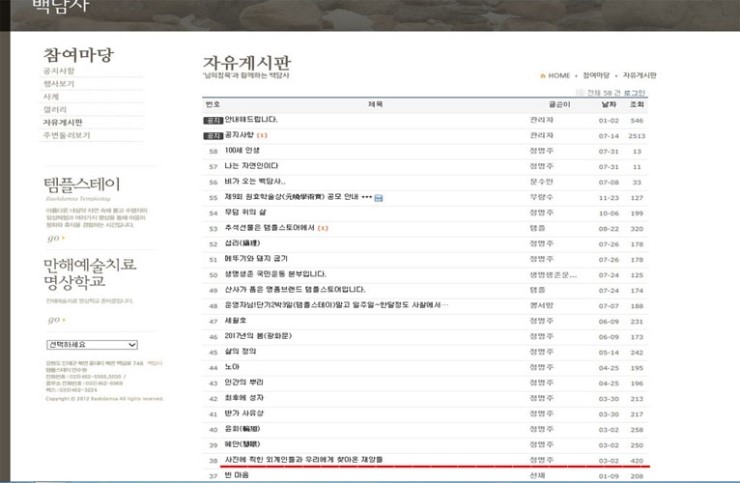
Task: Click the go arrow under 만해예술치료 명상학교
Action: click(x=54, y=319)
